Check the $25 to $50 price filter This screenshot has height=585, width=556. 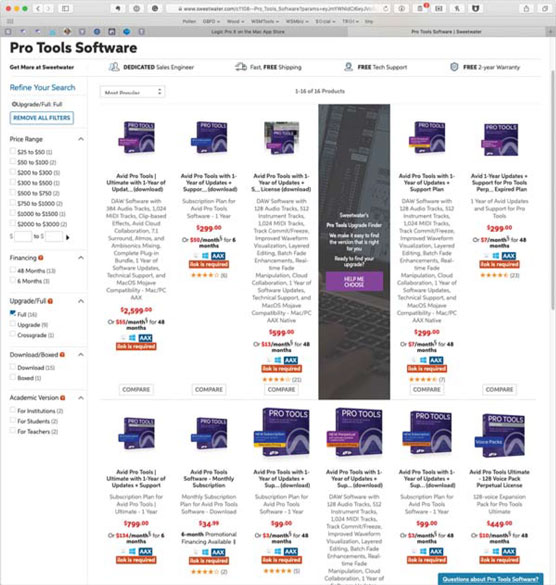click(13, 151)
